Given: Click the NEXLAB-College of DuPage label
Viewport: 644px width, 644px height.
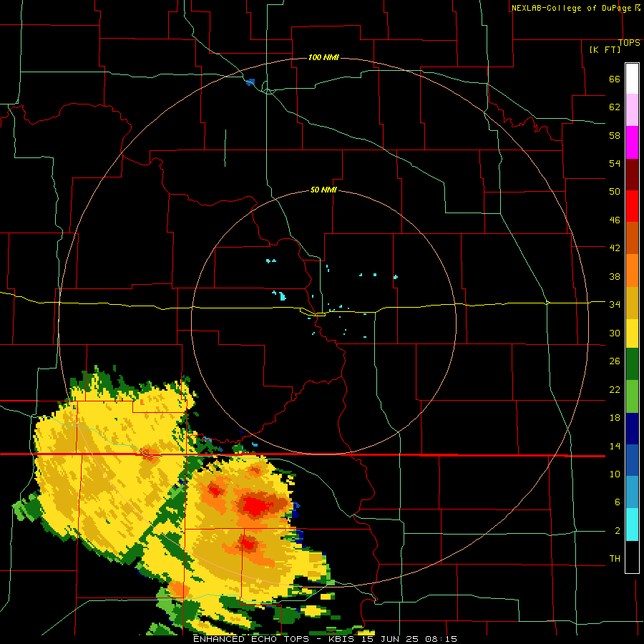Looking at the screenshot, I should pyautogui.click(x=571, y=8).
